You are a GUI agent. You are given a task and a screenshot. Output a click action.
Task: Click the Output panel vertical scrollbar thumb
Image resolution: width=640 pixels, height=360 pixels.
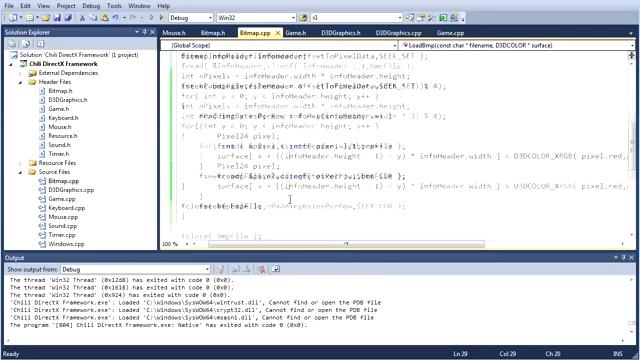631,323
